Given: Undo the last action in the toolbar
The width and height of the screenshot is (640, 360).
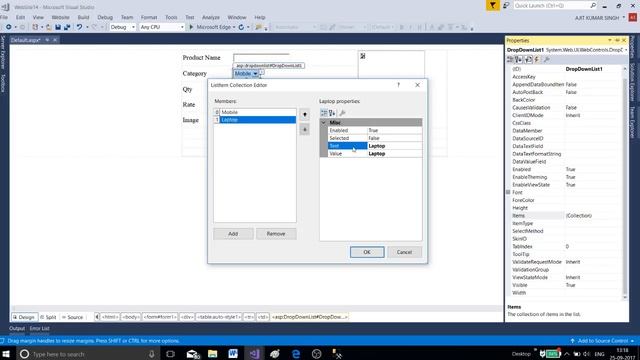Looking at the screenshot, I should tap(79, 27).
